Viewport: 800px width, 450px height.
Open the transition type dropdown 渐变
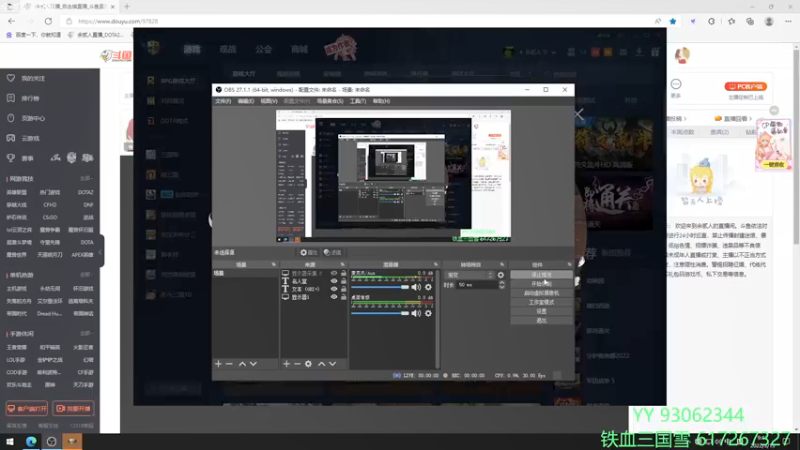tap(469, 275)
